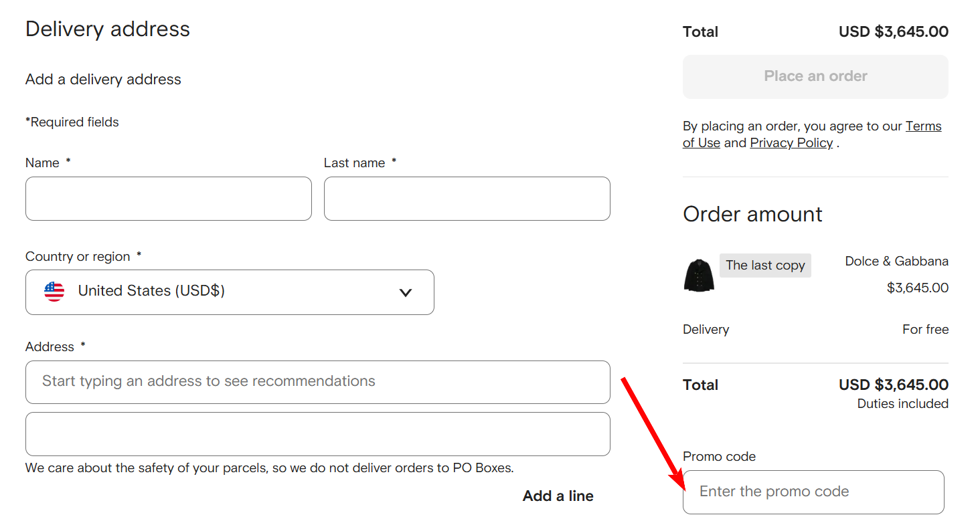Viewport: 980px width, 519px height.
Task: Click the "Country or region" label
Action: [x=78, y=257]
